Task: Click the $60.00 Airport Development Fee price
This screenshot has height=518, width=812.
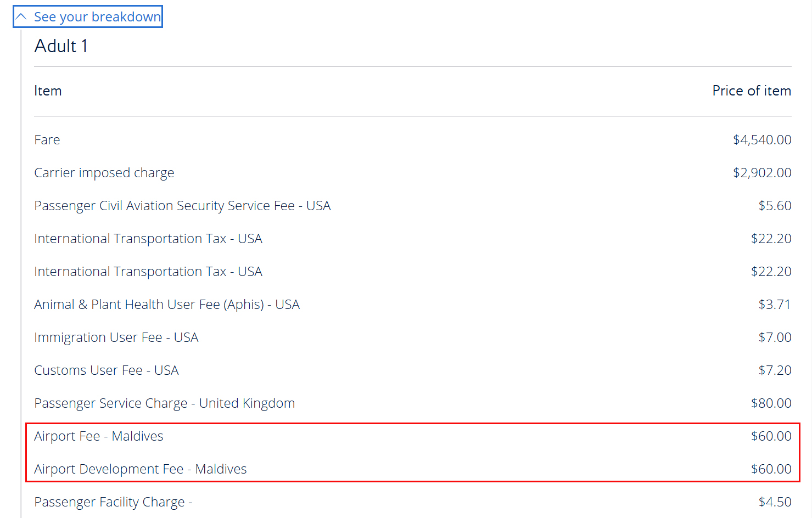Action: pyautogui.click(x=771, y=469)
